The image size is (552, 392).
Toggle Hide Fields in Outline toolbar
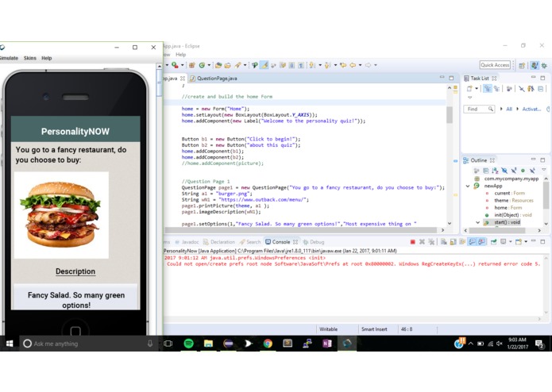(504, 171)
